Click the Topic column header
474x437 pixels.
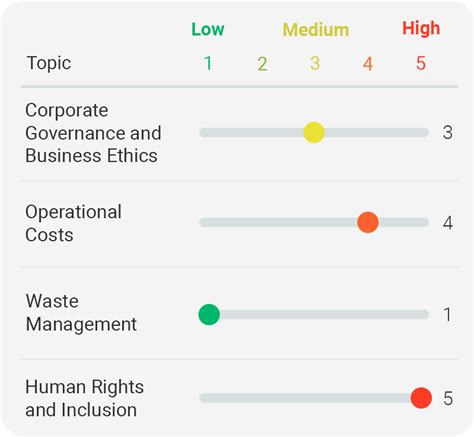coord(49,63)
